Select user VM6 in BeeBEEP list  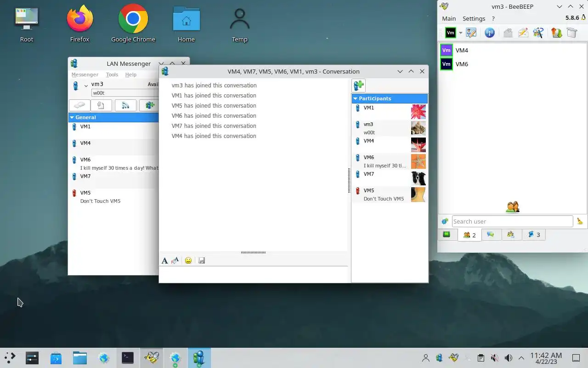(513, 64)
